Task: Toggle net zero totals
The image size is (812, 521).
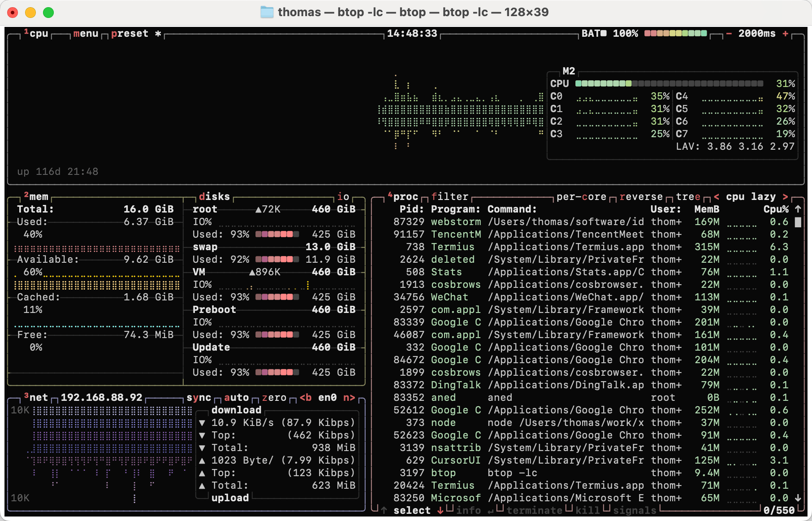Action: click(274, 397)
